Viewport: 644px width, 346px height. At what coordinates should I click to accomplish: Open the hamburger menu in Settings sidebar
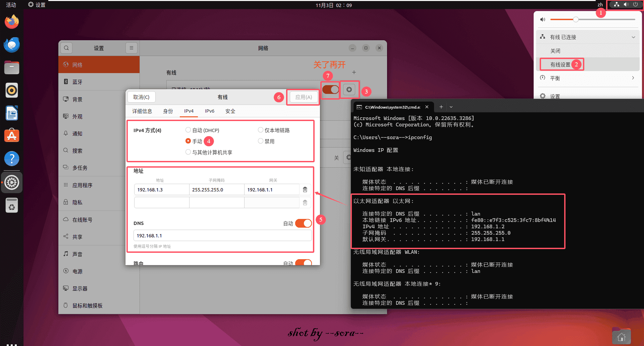(x=131, y=48)
